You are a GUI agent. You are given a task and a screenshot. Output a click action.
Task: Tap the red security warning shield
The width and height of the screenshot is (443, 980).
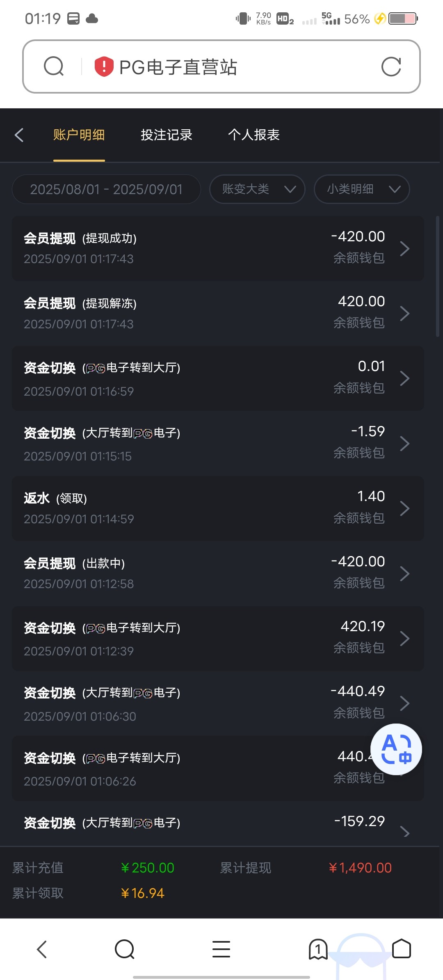click(104, 66)
